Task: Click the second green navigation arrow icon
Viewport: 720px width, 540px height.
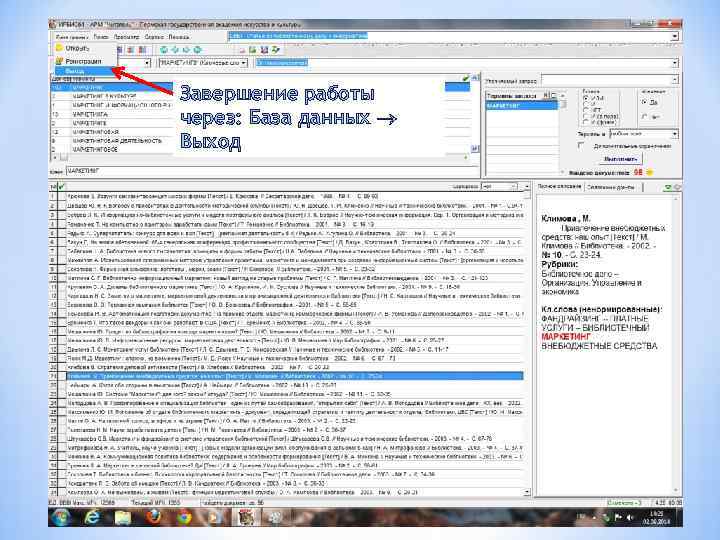Action: pyautogui.click(x=174, y=50)
